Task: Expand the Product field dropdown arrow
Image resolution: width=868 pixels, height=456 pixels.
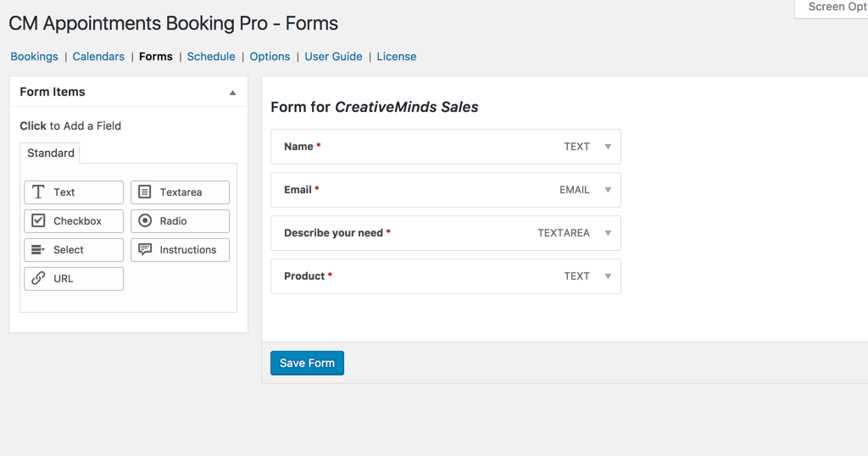Action: (608, 276)
